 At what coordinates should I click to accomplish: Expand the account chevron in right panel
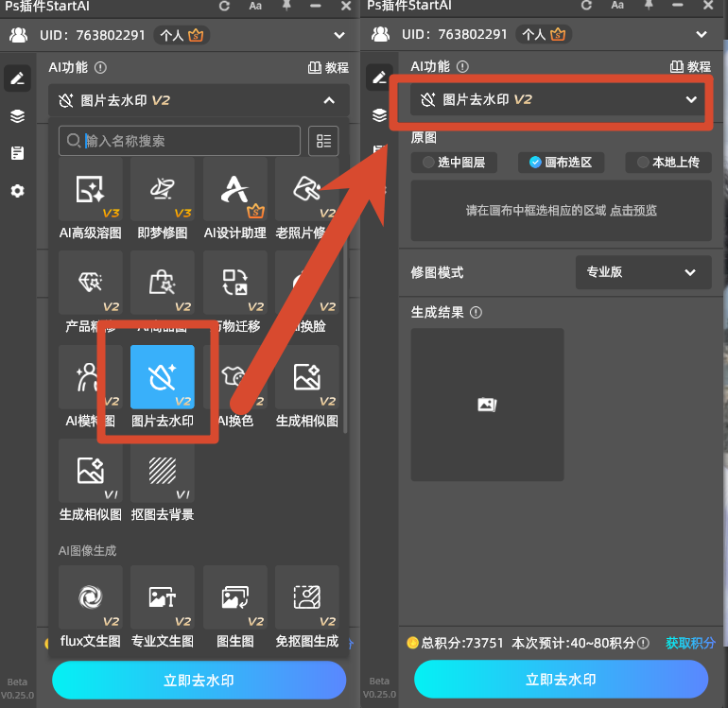pyautogui.click(x=702, y=34)
